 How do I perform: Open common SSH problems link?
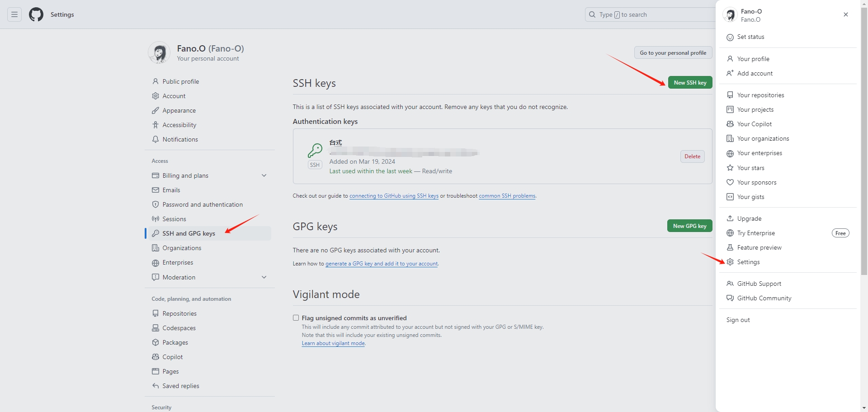507,196
